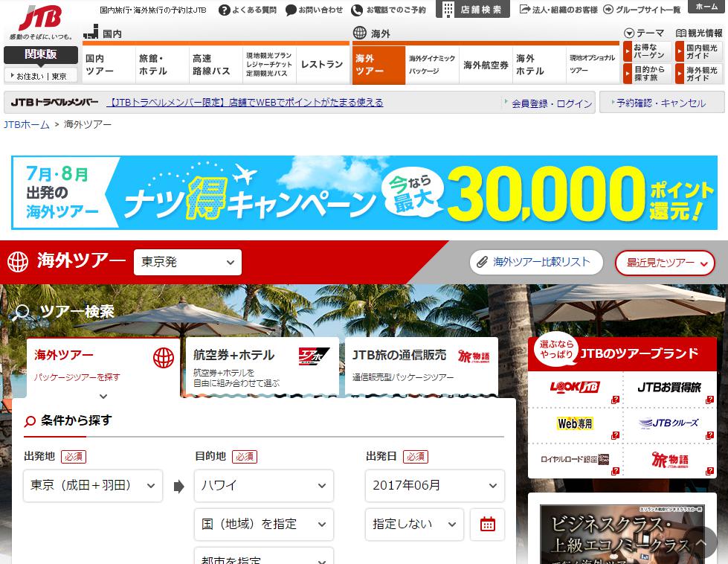Open the 東京発 departure dropdown
The width and height of the screenshot is (728, 564).
coord(187,262)
